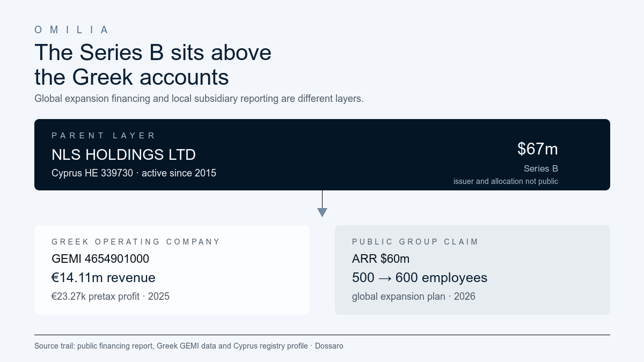Click the headline 'The Series B sits above'

click(153, 53)
